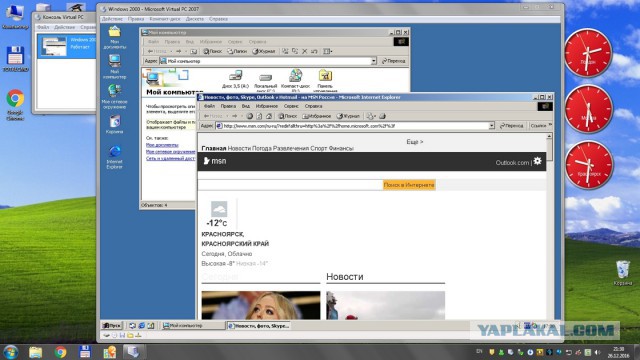Click the Мои документы link in the Мой компьютер pane
This screenshot has height=360, width=640.
(162, 145)
